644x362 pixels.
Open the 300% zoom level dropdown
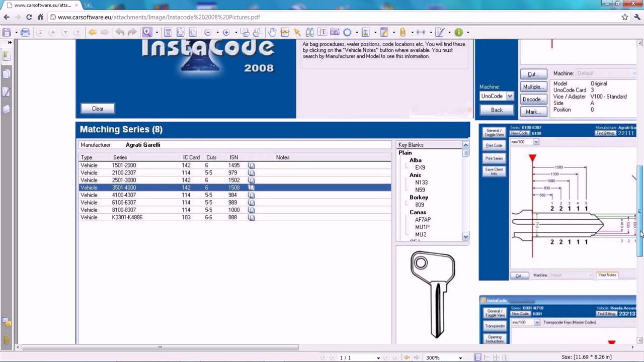[x=460, y=358]
